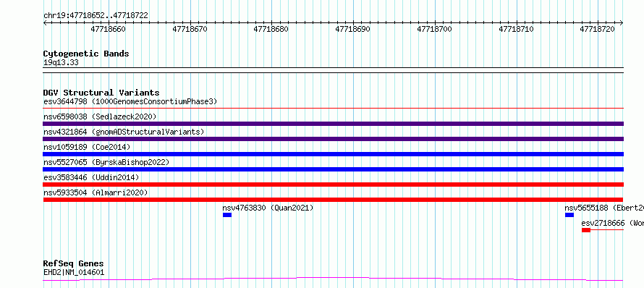Click the DGV Structural Variants track heading

click(101, 93)
